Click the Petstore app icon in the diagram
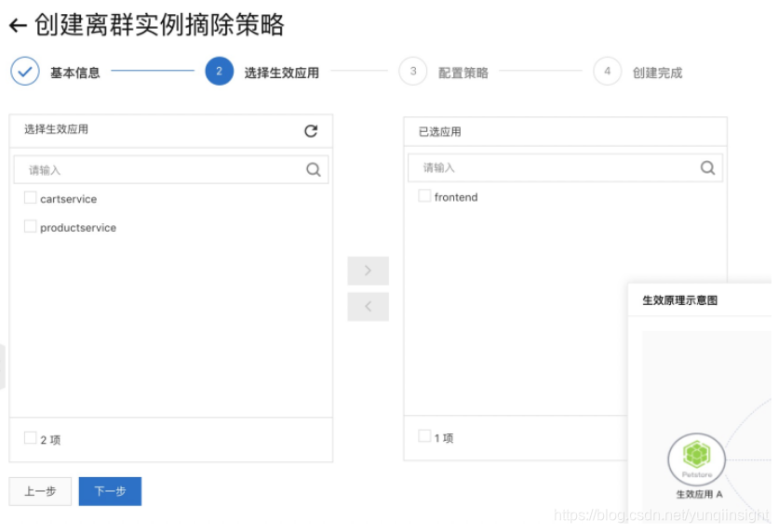 [697, 459]
